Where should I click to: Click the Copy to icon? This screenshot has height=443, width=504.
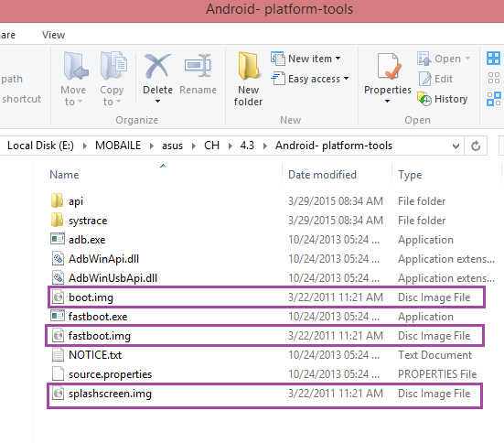[113, 66]
